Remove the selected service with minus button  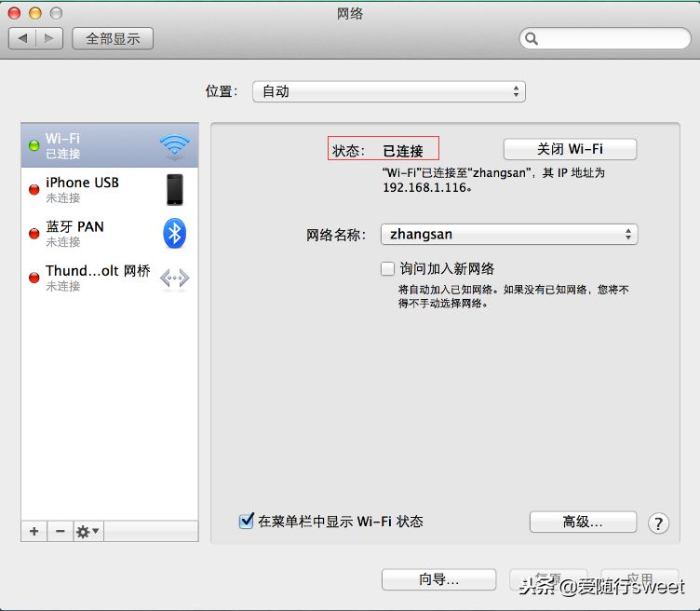(x=61, y=531)
